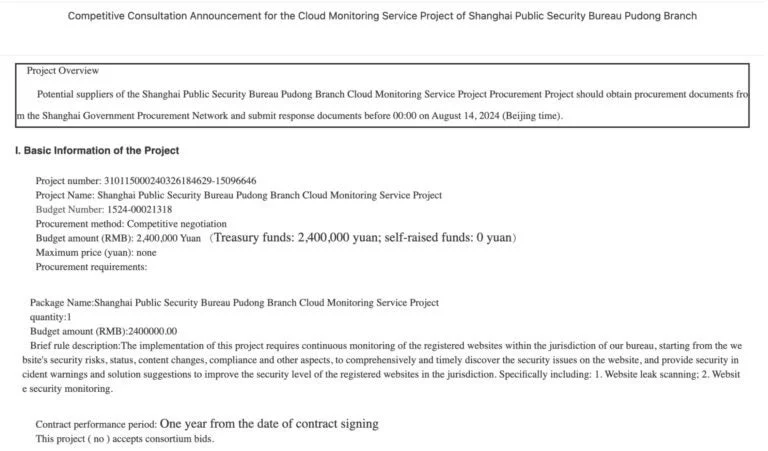Click the 'quantity:1' line
The image size is (768, 451).
pos(51,317)
